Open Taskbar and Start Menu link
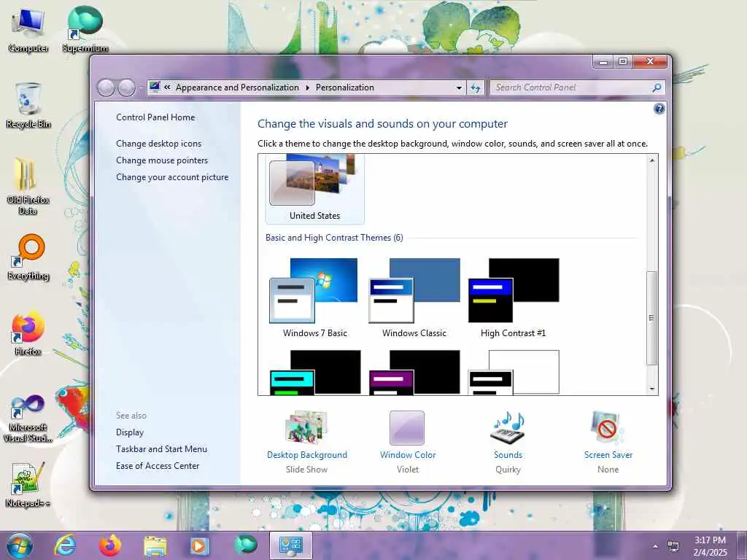Screen dimensions: 747x560 161,449
